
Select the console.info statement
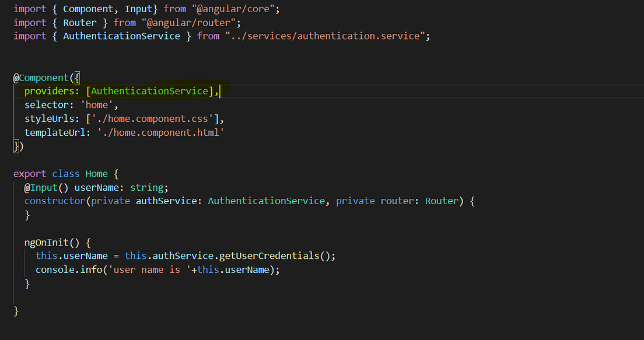156,269
